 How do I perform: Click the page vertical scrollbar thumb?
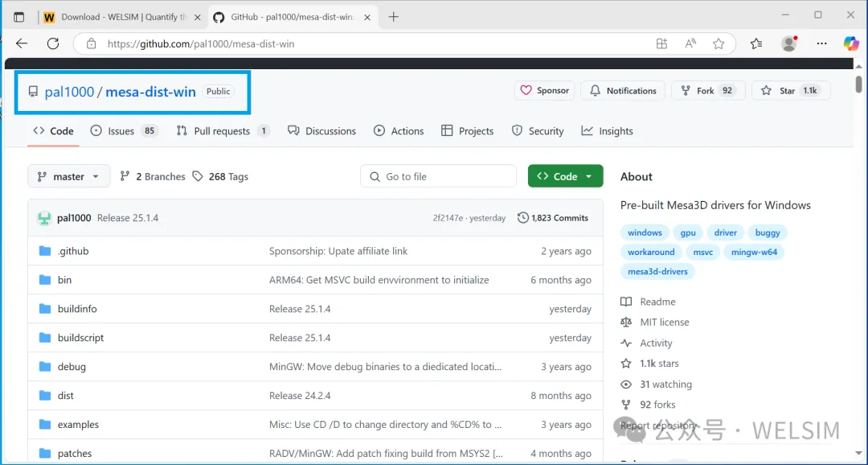click(x=858, y=84)
